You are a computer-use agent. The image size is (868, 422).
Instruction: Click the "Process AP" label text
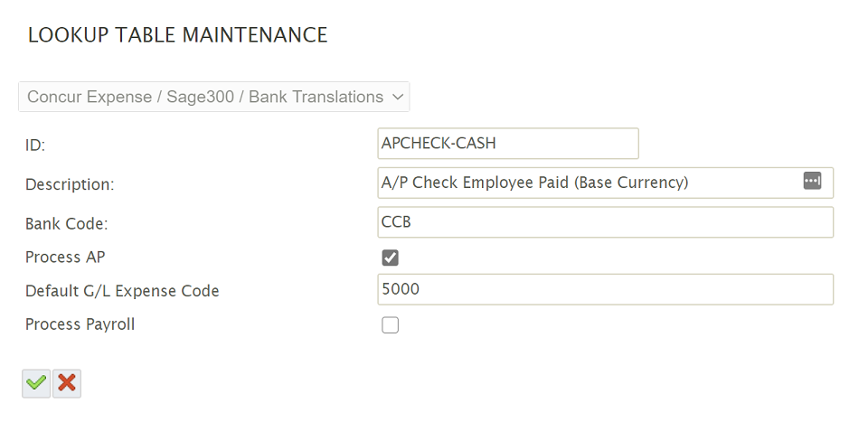click(65, 258)
